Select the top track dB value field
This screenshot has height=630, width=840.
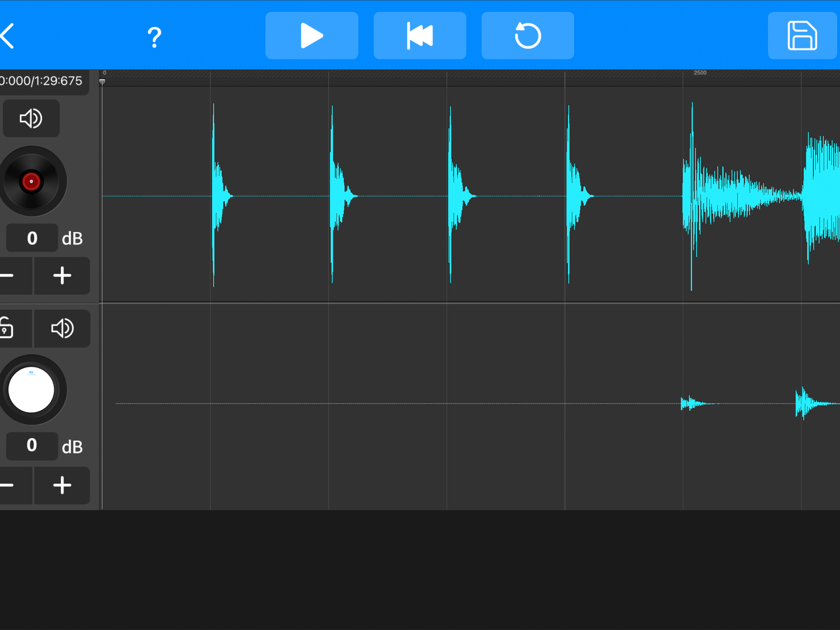(32, 238)
